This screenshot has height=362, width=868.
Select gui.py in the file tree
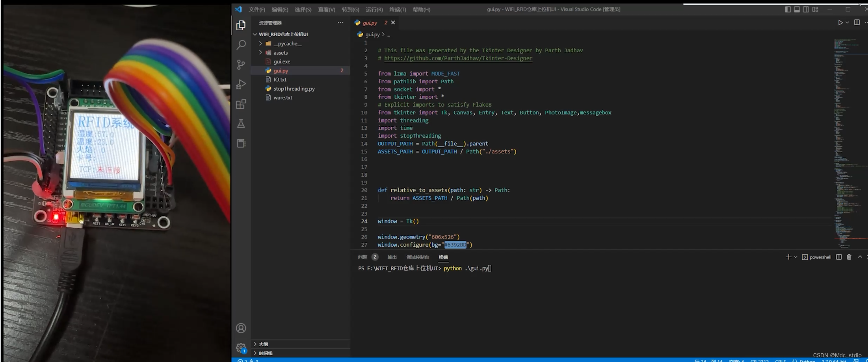[300, 70]
